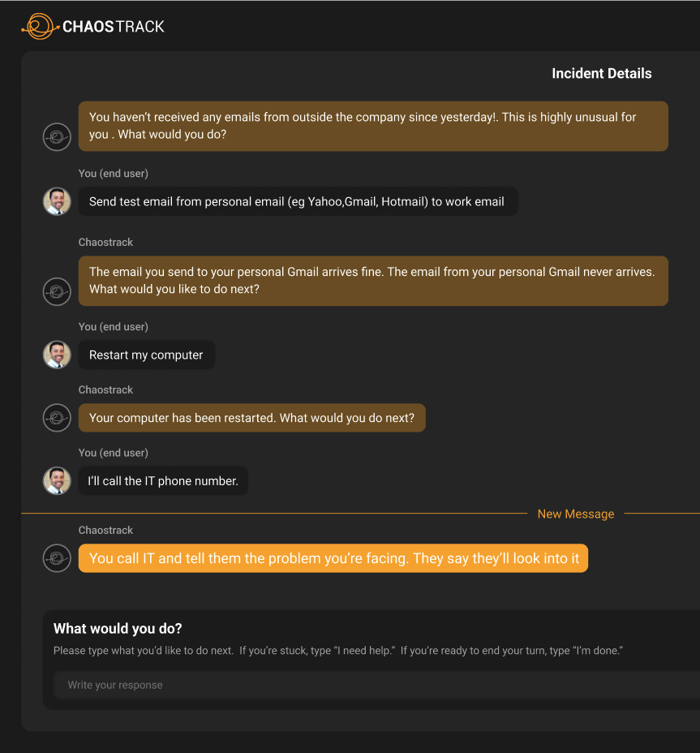This screenshot has height=753, width=700.
Task: Click the 'Write your response' input field
Action: tap(376, 685)
